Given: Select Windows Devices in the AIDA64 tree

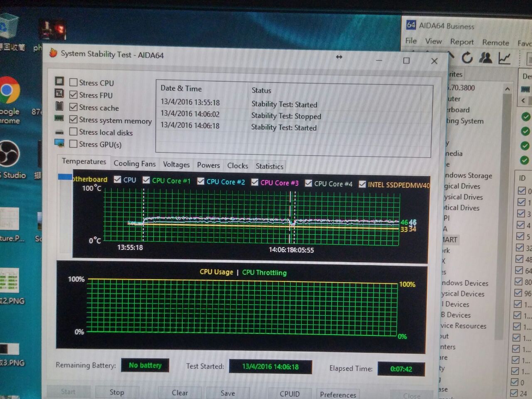Looking at the screenshot, I should coord(465,283).
